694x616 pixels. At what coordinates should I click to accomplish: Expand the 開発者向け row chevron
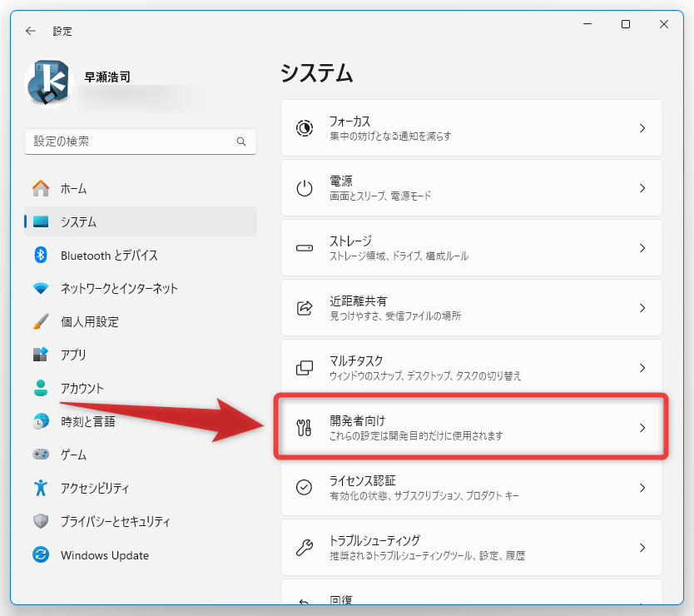[642, 428]
